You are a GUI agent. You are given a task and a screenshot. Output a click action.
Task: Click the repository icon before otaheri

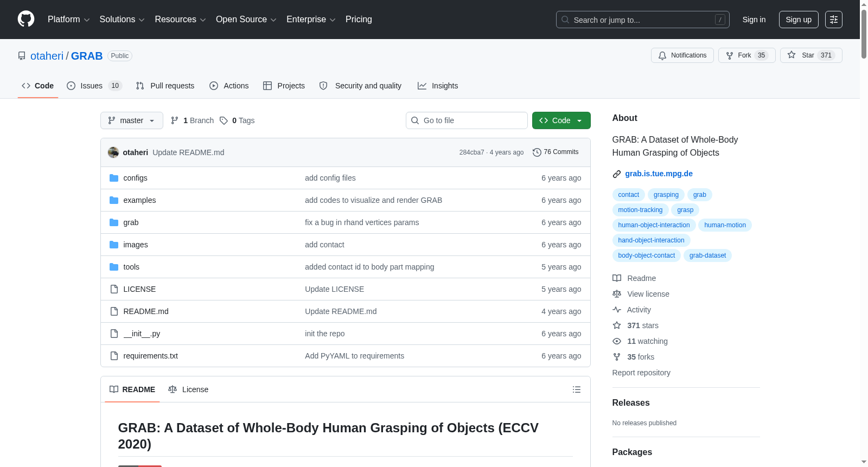click(x=22, y=56)
